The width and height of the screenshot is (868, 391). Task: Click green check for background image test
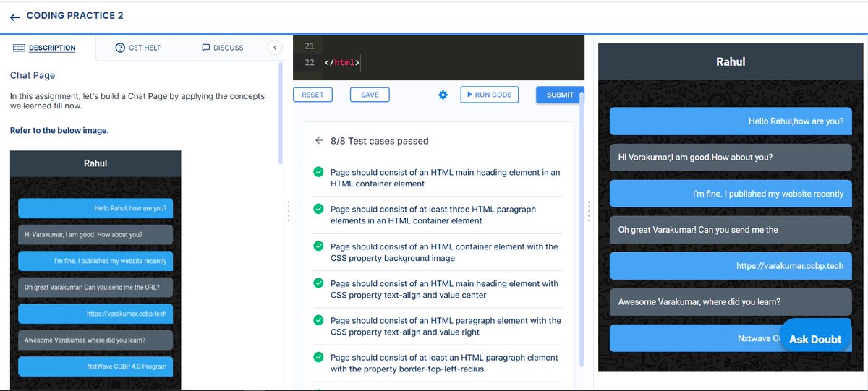click(318, 246)
